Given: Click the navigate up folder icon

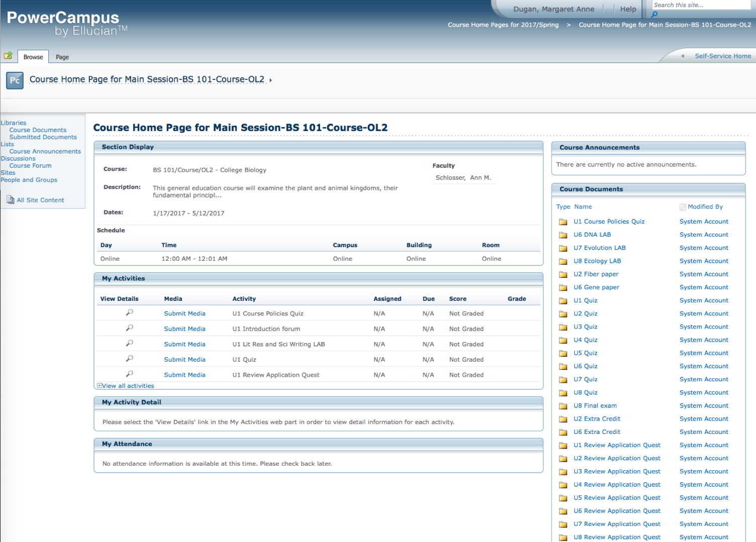Looking at the screenshot, I should pos(8,56).
